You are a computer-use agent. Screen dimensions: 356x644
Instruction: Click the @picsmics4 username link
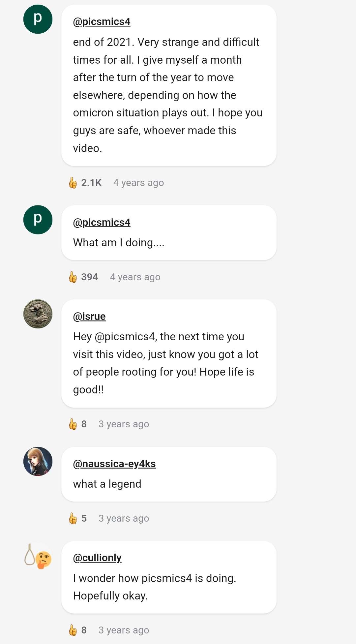coord(101,21)
